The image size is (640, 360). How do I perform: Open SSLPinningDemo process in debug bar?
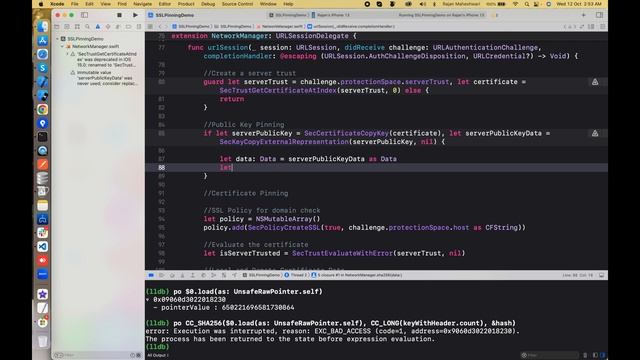click(x=261, y=276)
